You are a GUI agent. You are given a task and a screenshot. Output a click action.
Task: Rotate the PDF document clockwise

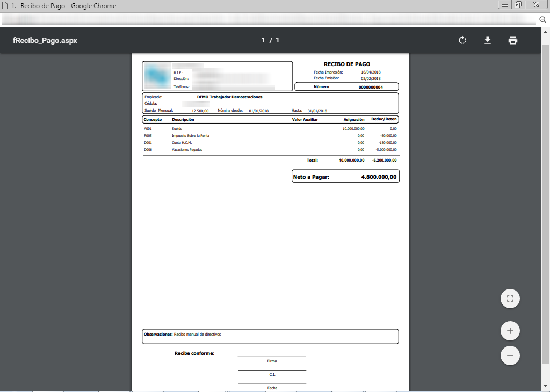[462, 40]
